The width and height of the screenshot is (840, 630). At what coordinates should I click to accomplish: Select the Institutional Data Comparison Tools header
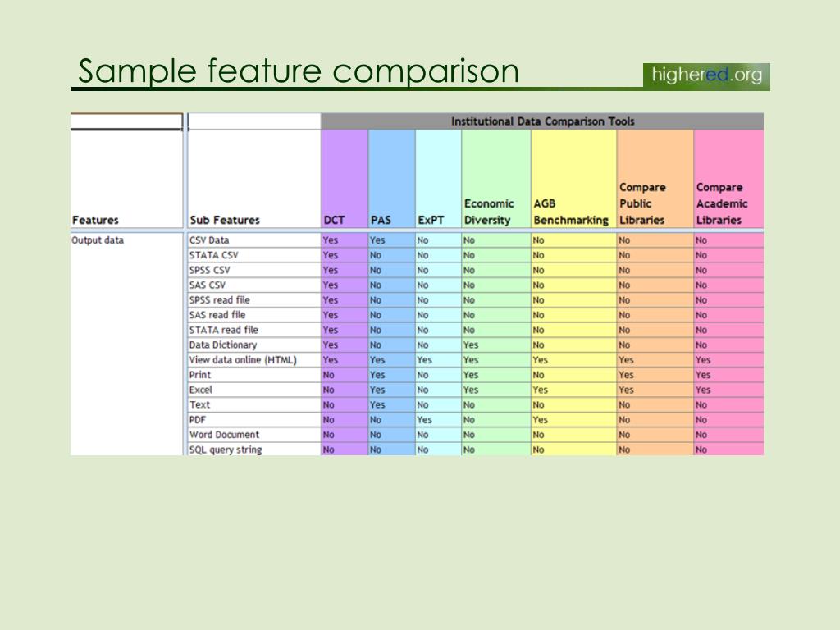542,121
